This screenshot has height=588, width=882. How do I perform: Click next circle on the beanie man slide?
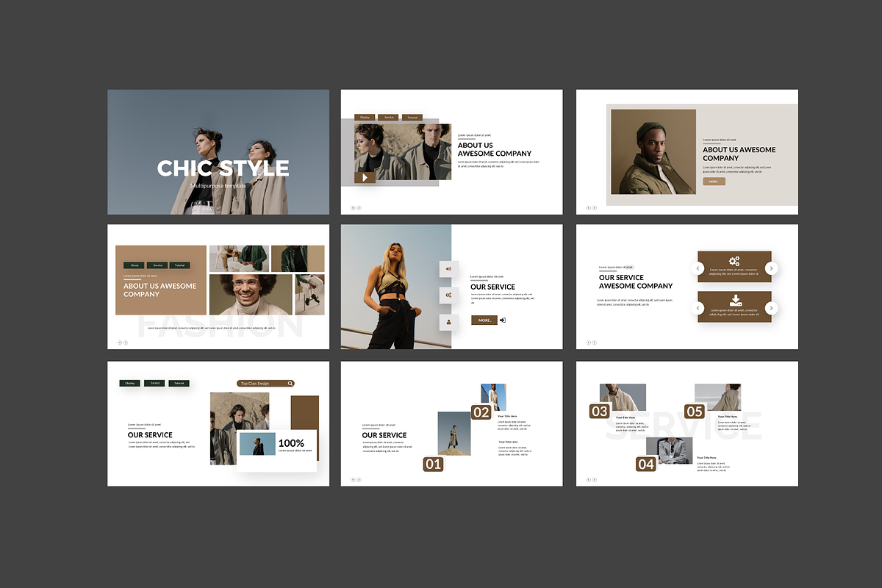594,208
